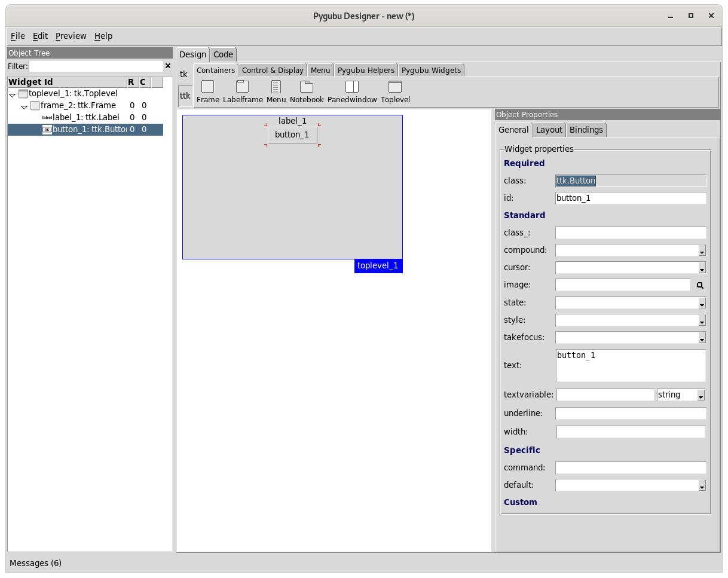Switch to the Bindings tab
Screen dimensions: 728x578
(586, 129)
